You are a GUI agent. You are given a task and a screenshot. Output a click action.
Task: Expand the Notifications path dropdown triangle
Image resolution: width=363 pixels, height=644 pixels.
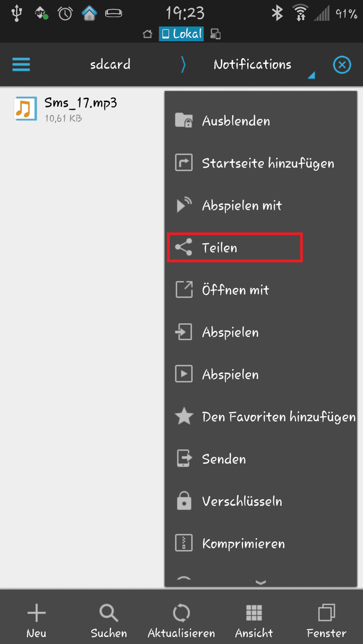tap(311, 75)
